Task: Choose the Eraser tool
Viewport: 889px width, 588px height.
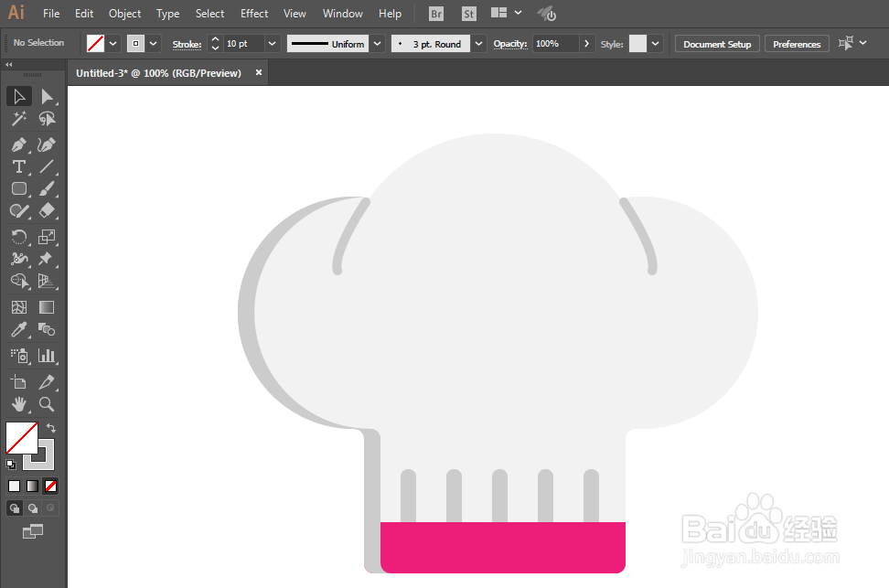Action: point(47,210)
